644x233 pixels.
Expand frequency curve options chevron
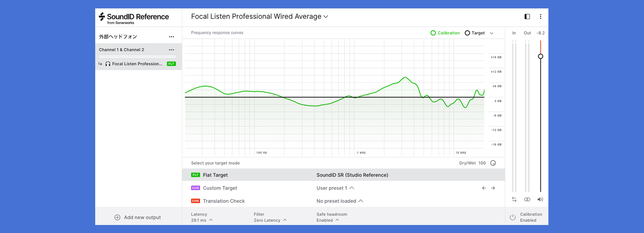492,33
